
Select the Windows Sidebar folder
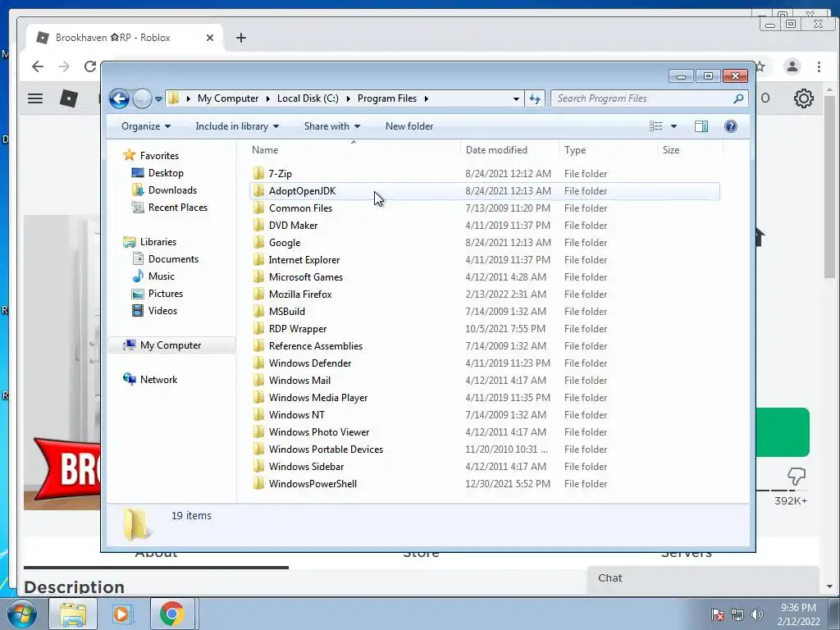(484, 467)
